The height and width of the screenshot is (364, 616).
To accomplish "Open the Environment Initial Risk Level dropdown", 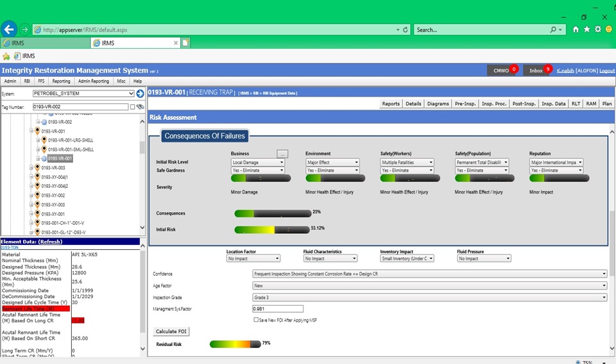I will pos(332,163).
